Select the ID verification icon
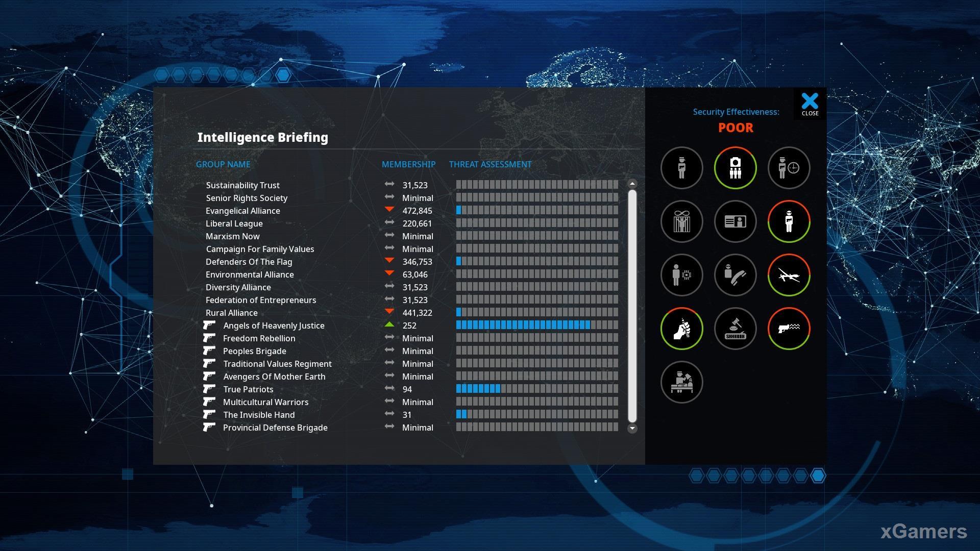The image size is (980, 551). tap(735, 221)
